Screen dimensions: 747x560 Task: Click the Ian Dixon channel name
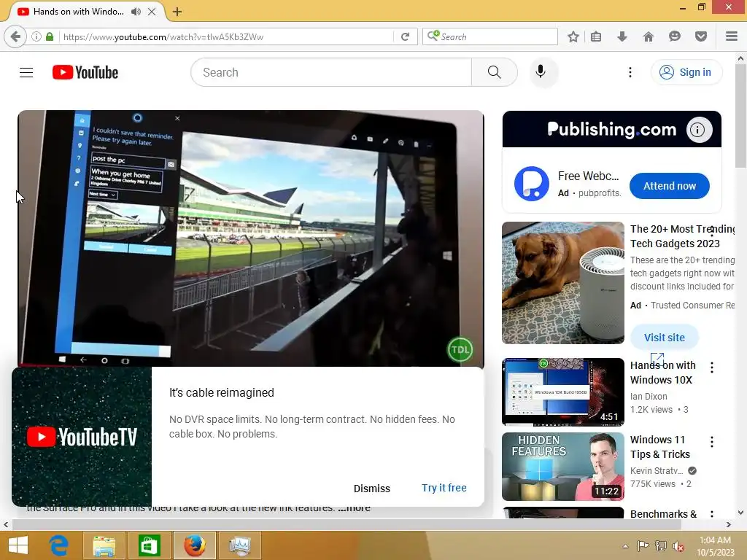click(649, 396)
